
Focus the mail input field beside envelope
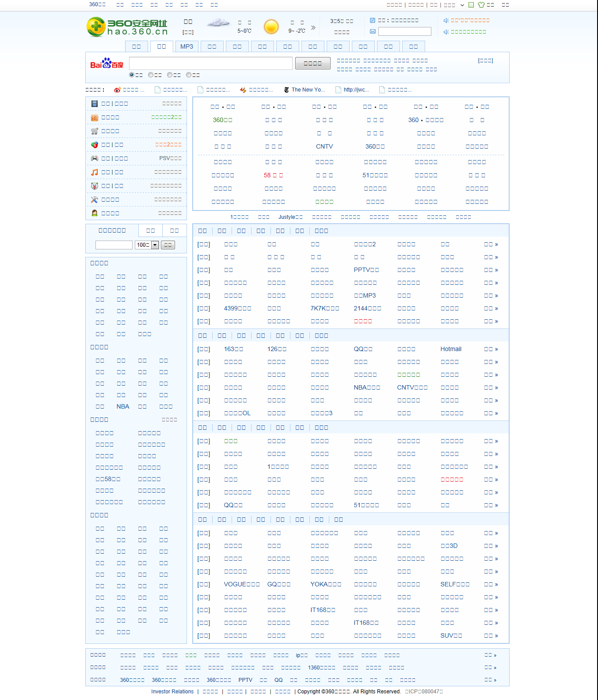(405, 31)
